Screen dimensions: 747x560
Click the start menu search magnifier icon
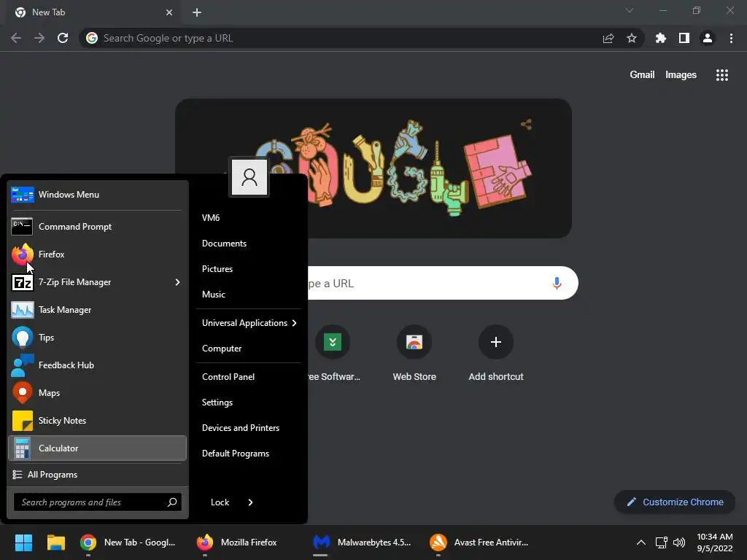pos(172,502)
